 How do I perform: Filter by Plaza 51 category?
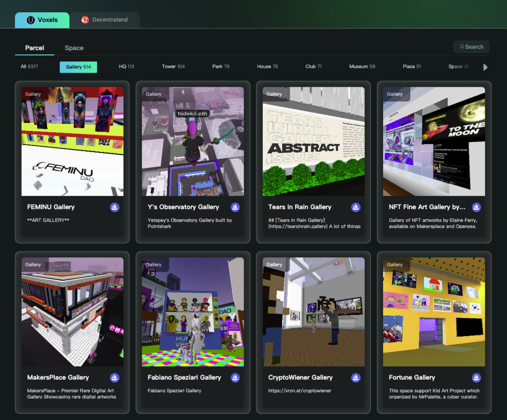[412, 67]
